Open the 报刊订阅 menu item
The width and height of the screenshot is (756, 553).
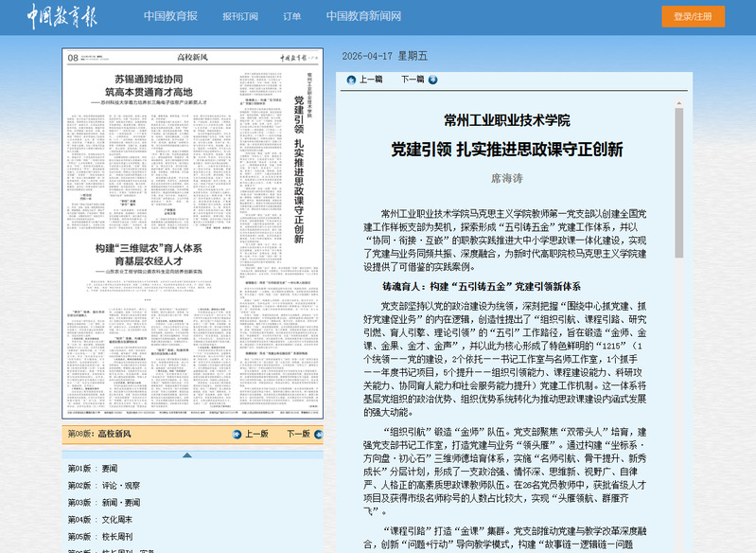[240, 16]
